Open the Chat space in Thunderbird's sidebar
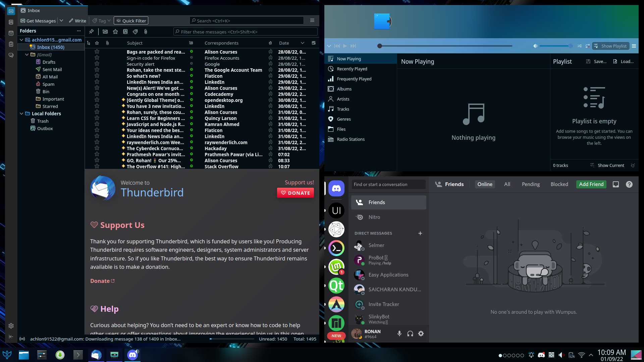The height and width of the screenshot is (362, 644). pyautogui.click(x=11, y=55)
